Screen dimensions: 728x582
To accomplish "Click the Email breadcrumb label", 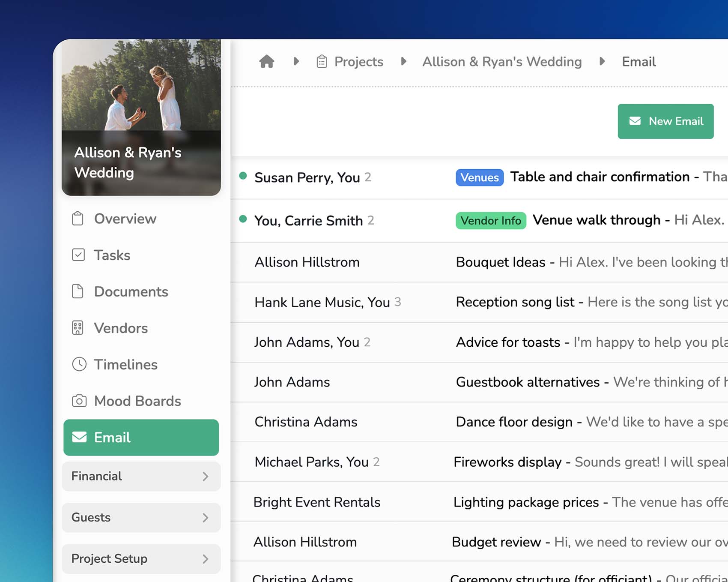I will point(638,62).
